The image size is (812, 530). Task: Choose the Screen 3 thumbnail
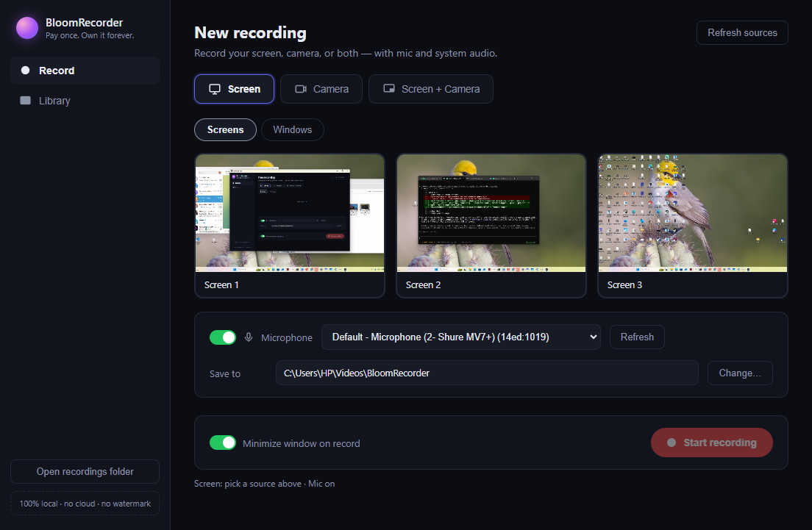click(692, 225)
